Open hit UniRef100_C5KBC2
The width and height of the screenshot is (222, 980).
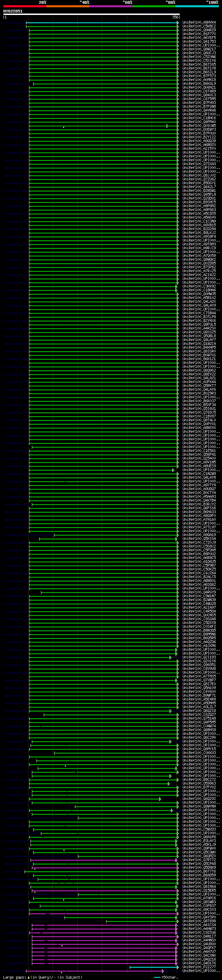pos(199,26)
